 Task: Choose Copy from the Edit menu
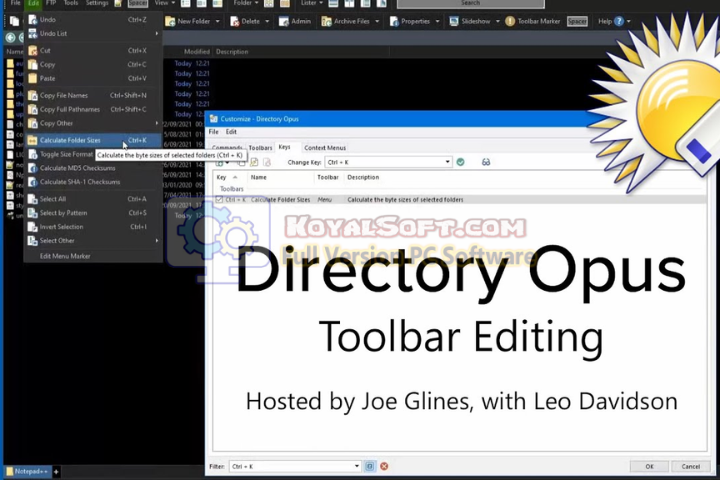(94, 64)
